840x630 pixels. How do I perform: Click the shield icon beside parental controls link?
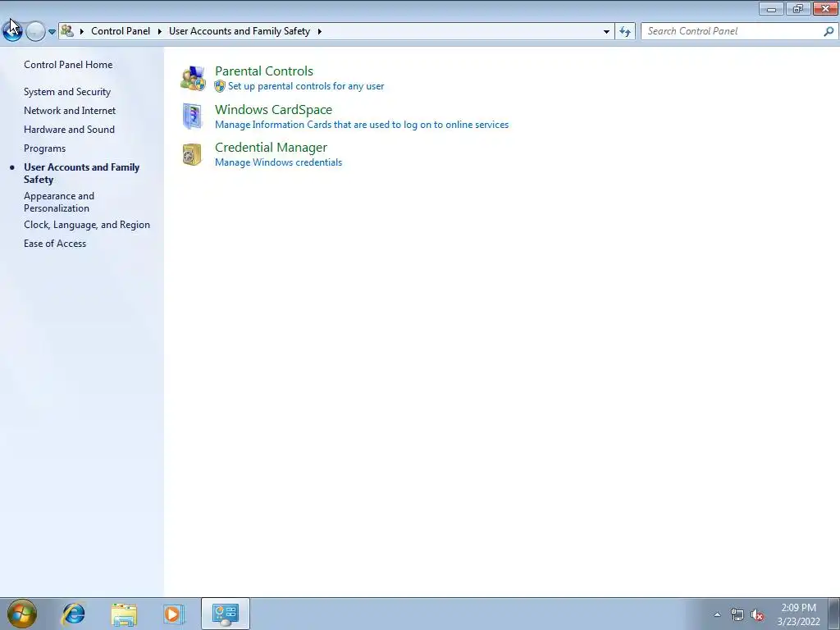(220, 86)
